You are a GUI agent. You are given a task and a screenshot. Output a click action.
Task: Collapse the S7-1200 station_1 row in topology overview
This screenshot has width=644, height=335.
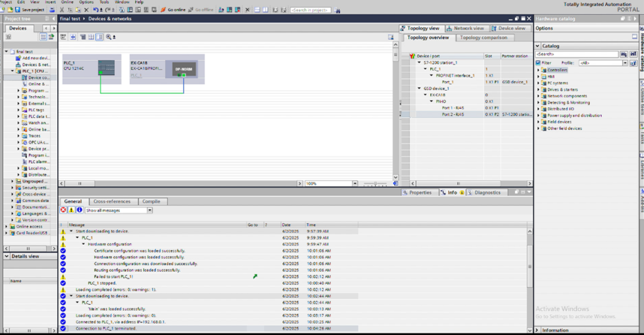click(x=419, y=62)
